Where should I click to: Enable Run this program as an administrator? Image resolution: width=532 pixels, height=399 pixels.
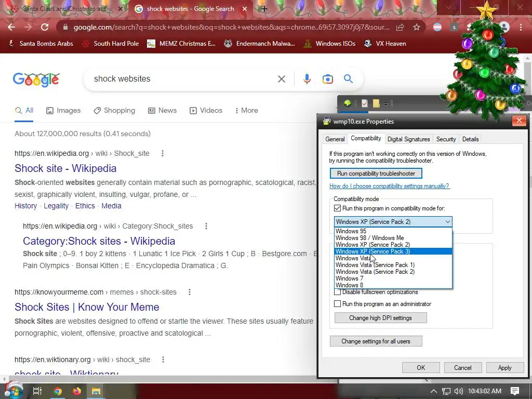[337, 303]
